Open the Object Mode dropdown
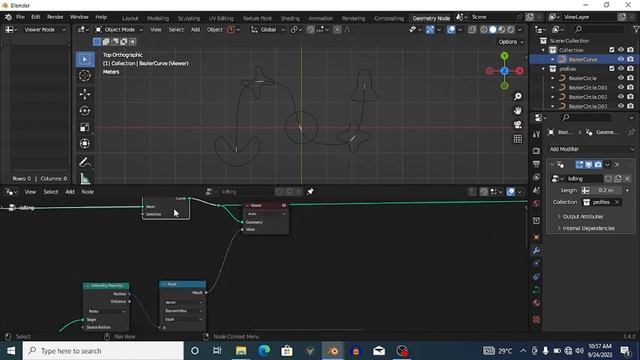The height and width of the screenshot is (360, 640). 119,29
